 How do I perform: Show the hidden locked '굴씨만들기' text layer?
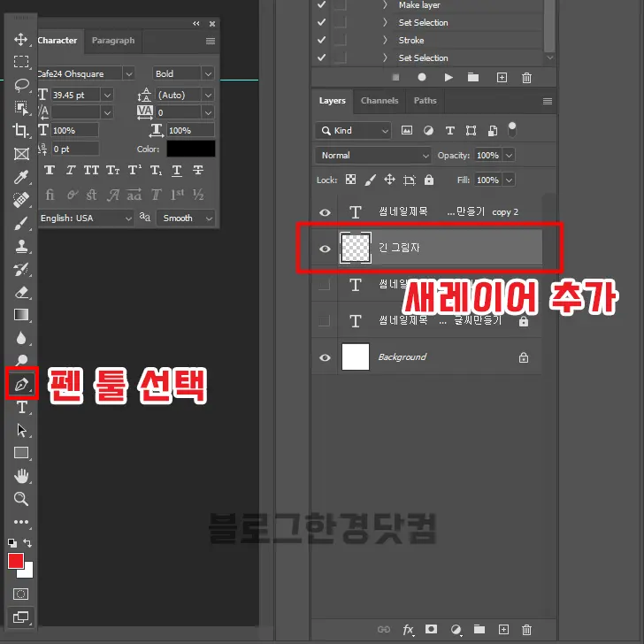[x=325, y=320]
